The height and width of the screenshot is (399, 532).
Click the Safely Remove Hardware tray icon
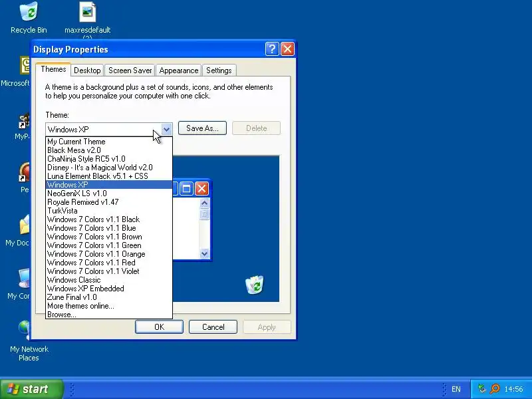click(481, 388)
